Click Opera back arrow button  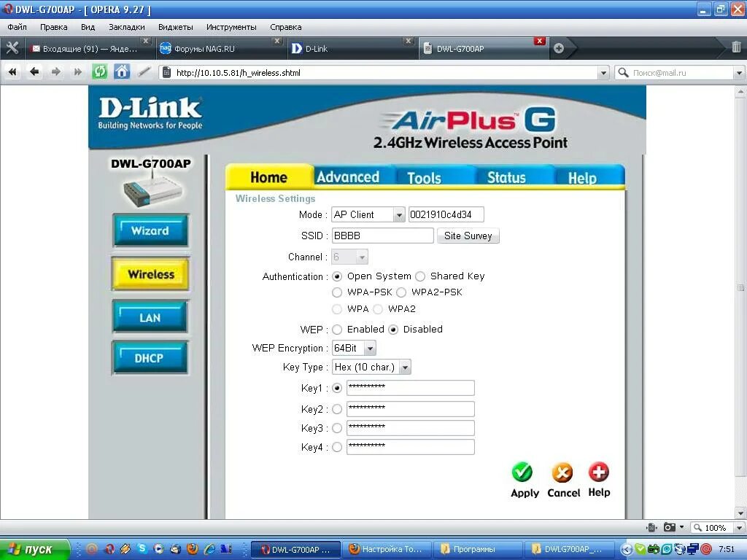tap(34, 72)
